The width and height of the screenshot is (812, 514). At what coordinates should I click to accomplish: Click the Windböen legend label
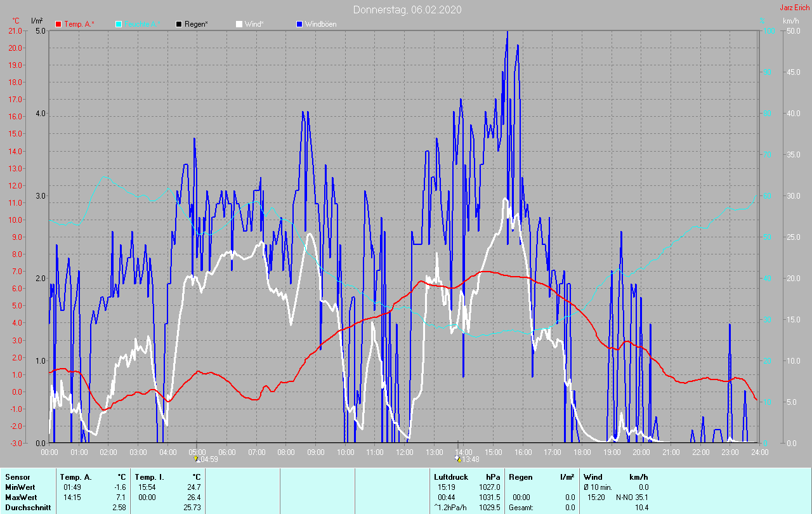click(x=321, y=24)
